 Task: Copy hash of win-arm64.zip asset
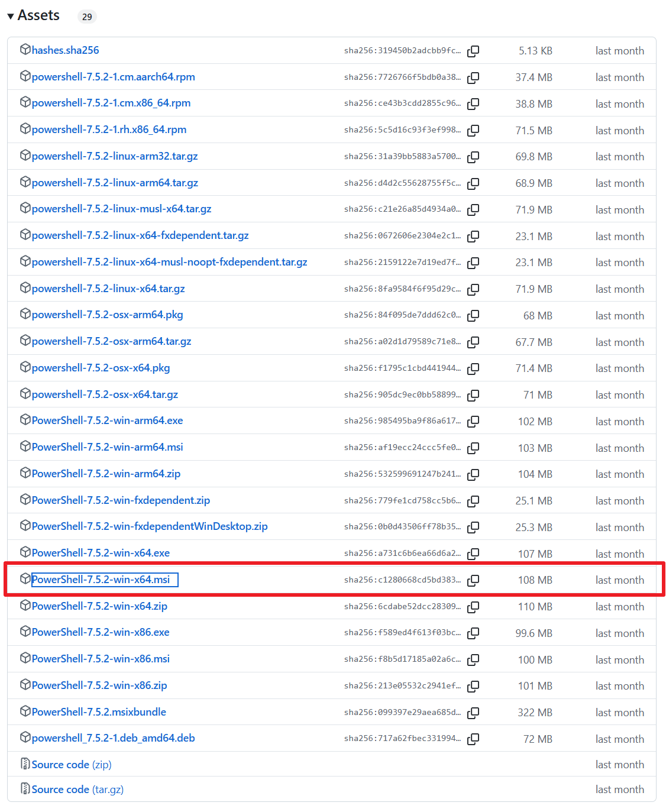[x=473, y=475]
